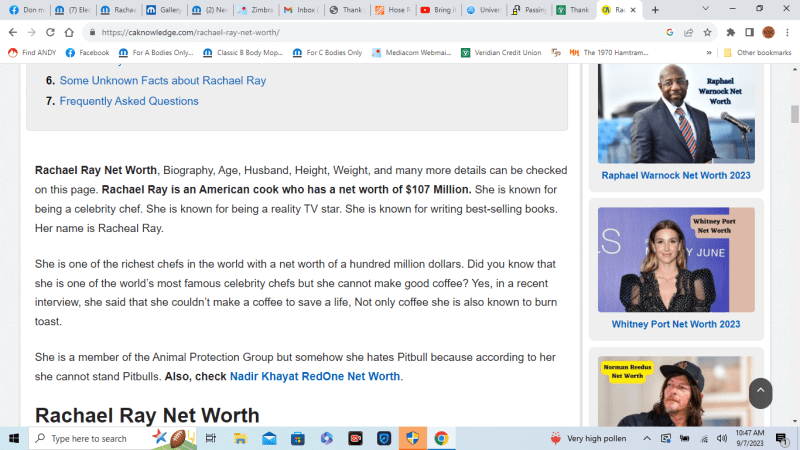Open the browser home page
The height and width of the screenshot is (450, 800).
click(x=69, y=32)
